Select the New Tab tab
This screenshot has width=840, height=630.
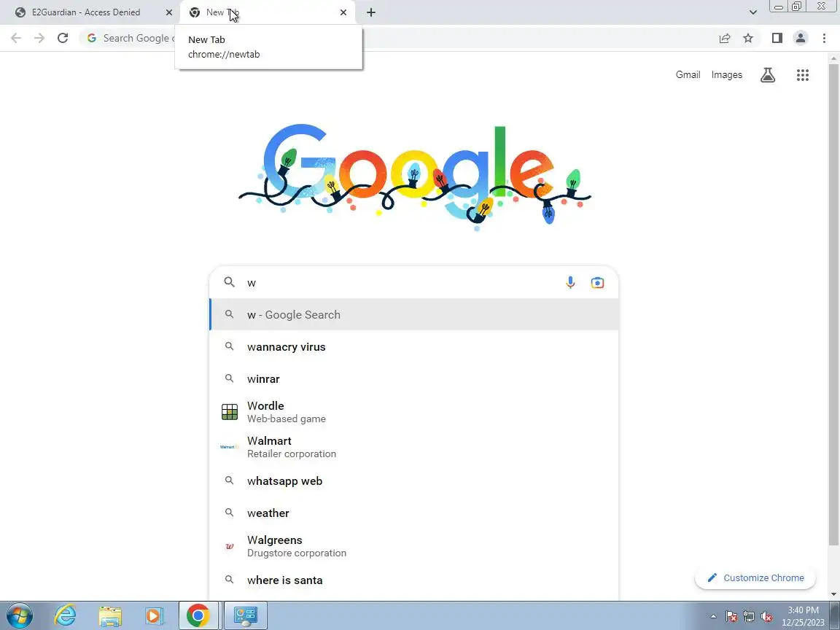[x=266, y=12]
